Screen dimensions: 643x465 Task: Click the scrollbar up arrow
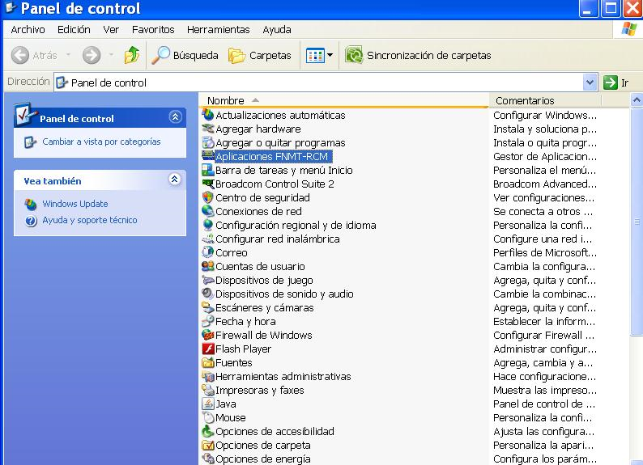636,100
